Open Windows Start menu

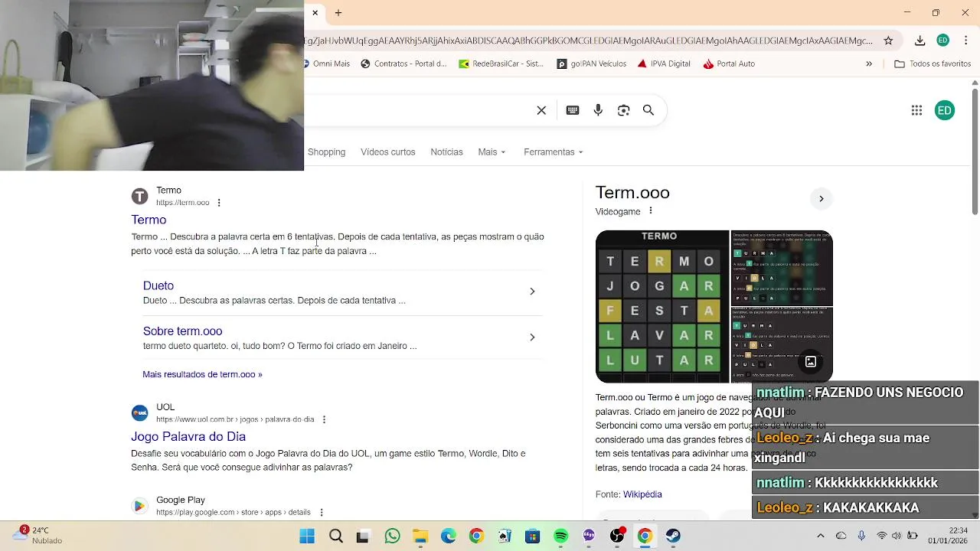pos(307,536)
